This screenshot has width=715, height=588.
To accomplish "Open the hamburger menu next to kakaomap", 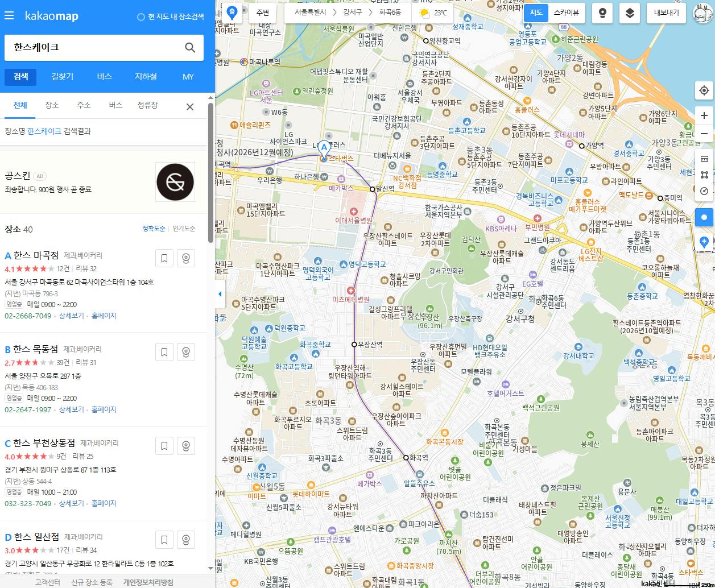I will [x=9, y=16].
